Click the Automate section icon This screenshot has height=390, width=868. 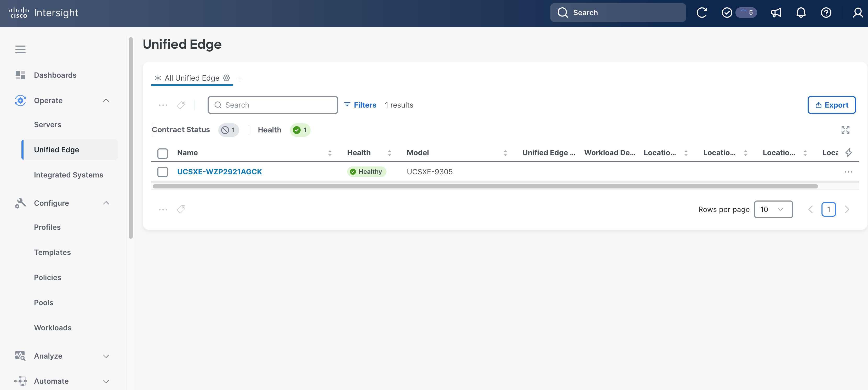(20, 381)
